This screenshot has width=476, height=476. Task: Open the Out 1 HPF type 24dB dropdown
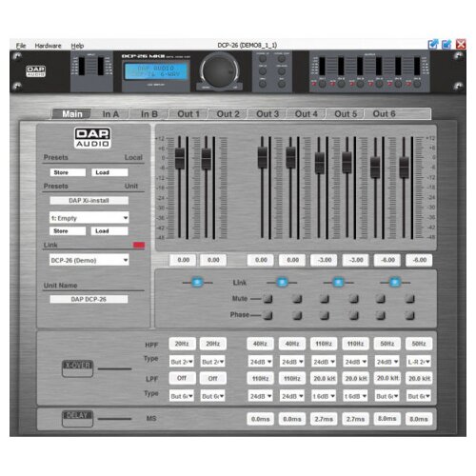click(x=260, y=362)
